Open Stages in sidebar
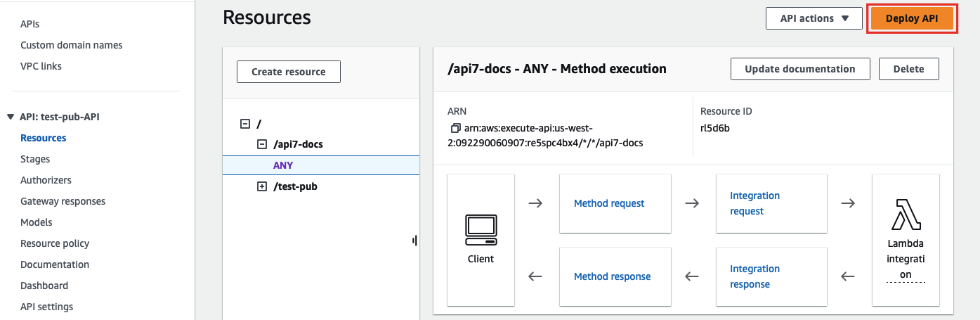 pos(35,159)
